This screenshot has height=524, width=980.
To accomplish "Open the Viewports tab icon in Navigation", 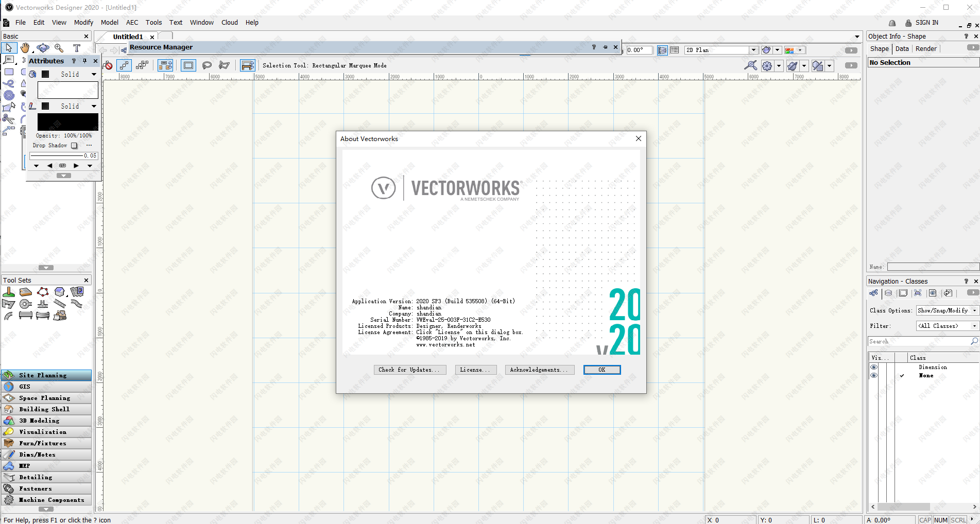I will [918, 293].
